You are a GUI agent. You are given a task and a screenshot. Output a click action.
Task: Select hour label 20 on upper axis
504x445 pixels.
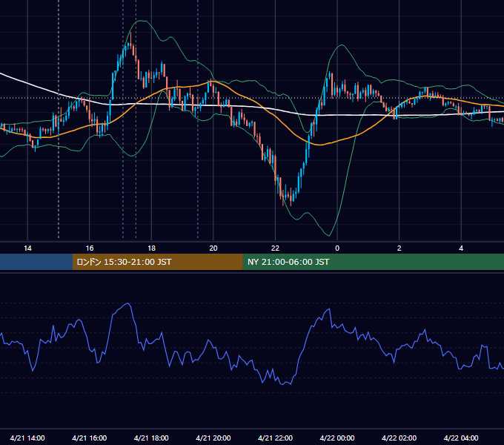pos(213,248)
